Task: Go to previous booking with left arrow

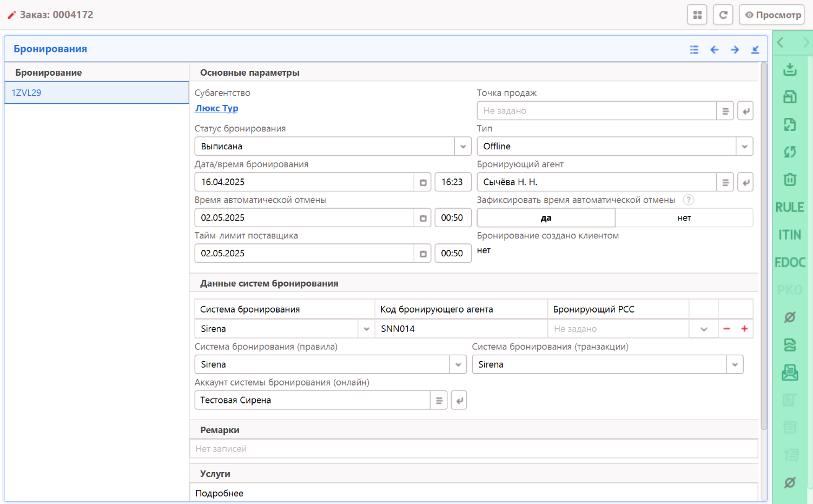Action: click(714, 50)
